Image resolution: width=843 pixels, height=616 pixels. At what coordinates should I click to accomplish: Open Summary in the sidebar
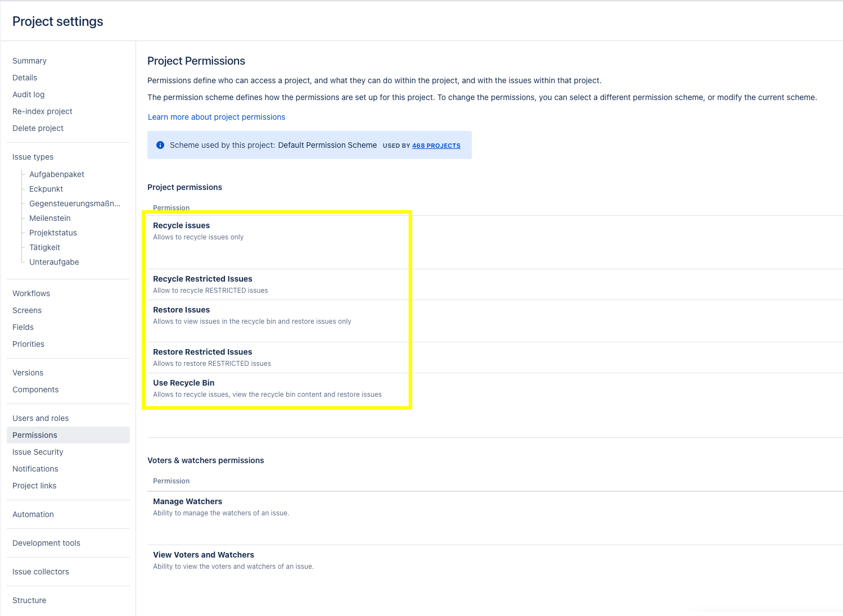pyautogui.click(x=29, y=61)
